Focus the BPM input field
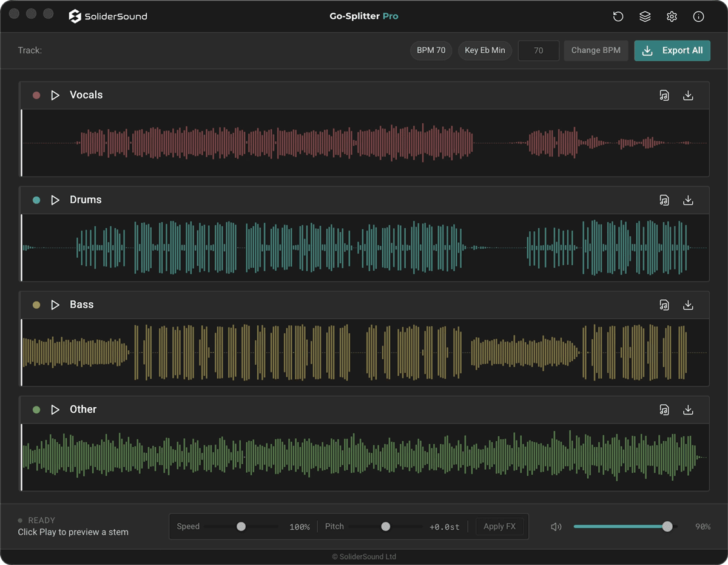Image resolution: width=728 pixels, height=565 pixels. (539, 50)
